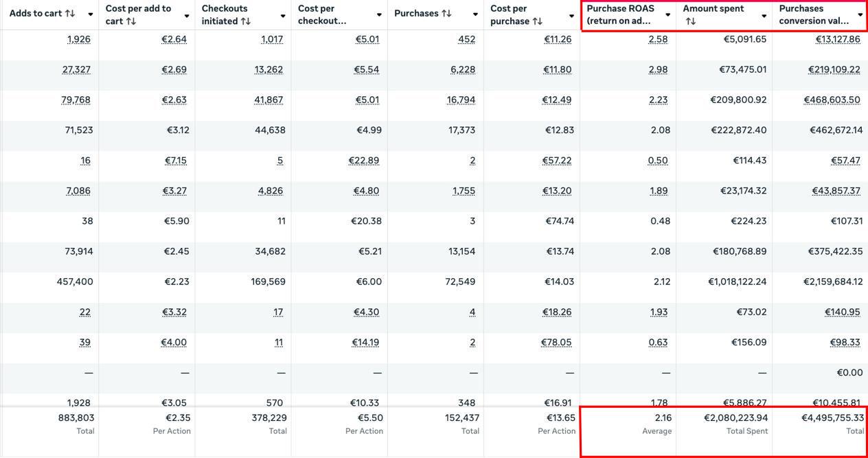Image resolution: width=868 pixels, height=458 pixels.
Task: Select the €4,495,755.33 total conversion value
Action: [832, 417]
